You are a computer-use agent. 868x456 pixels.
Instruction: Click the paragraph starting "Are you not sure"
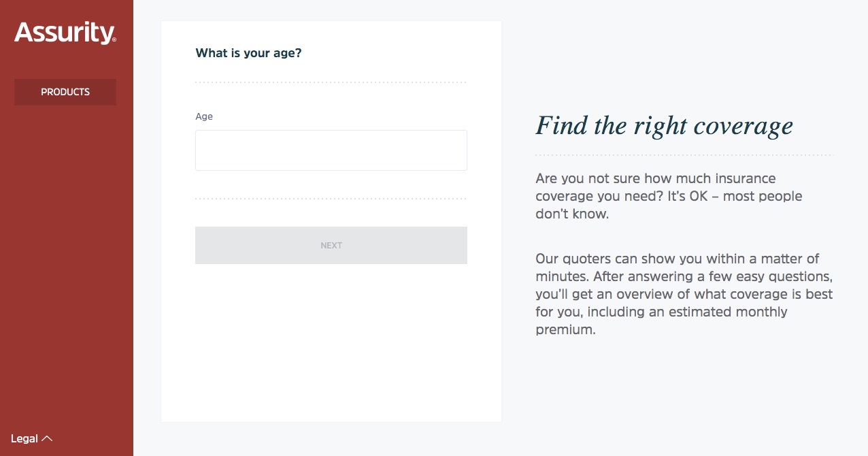tap(669, 196)
